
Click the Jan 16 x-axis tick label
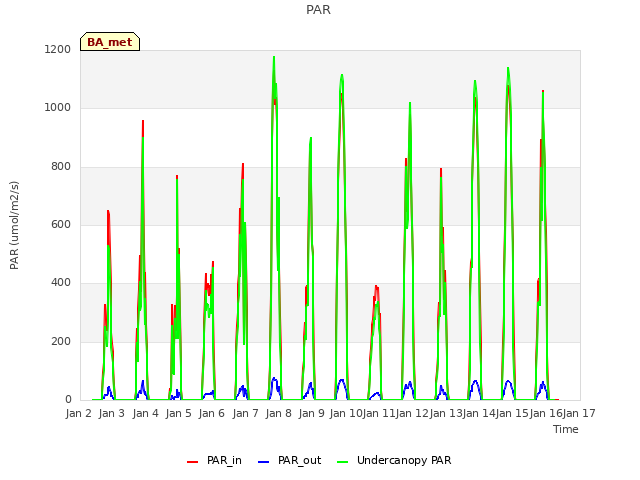[546, 413]
